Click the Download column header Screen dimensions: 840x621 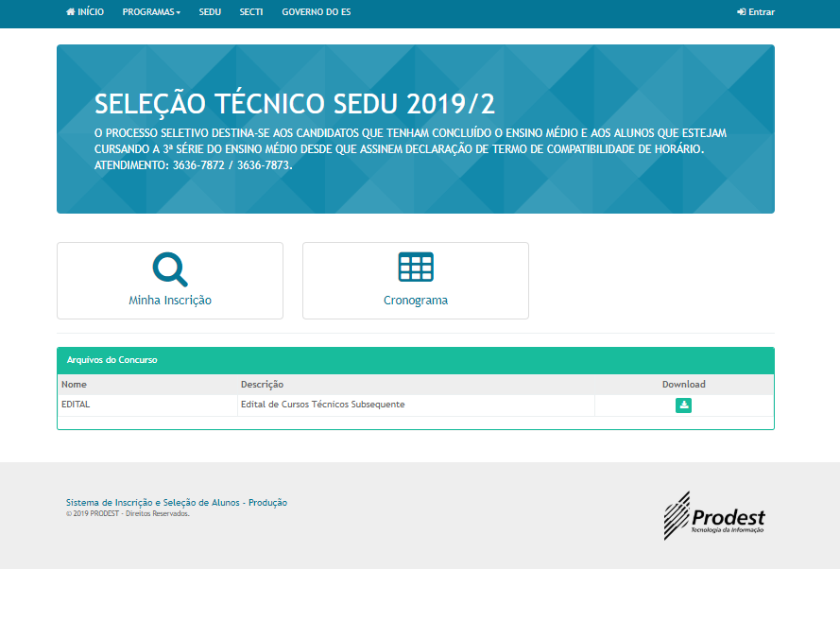point(683,385)
